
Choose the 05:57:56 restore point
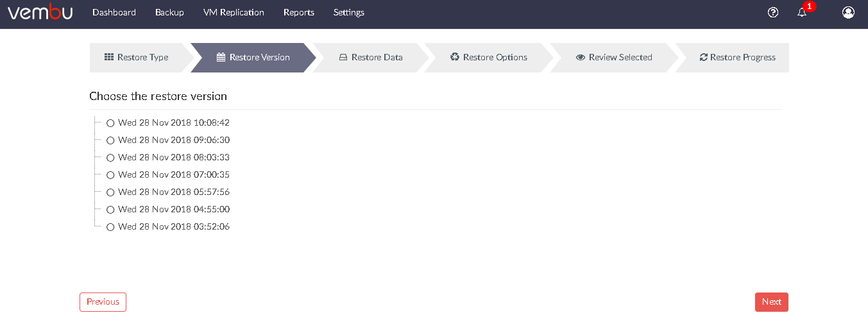click(110, 192)
